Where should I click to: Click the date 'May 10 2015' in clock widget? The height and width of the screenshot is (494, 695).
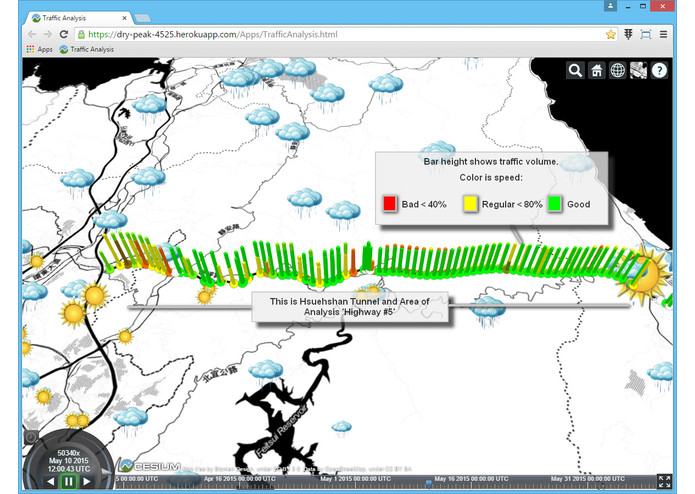pos(68,461)
